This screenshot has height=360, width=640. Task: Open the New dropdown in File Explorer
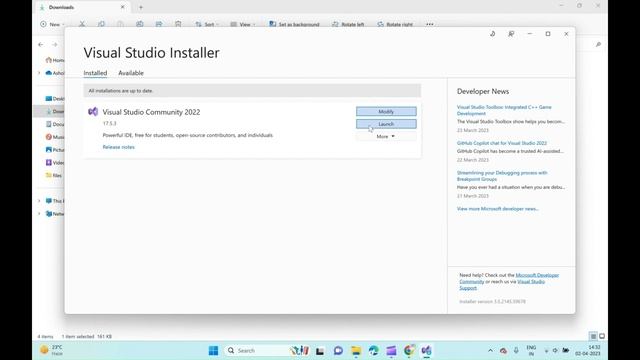click(52, 24)
